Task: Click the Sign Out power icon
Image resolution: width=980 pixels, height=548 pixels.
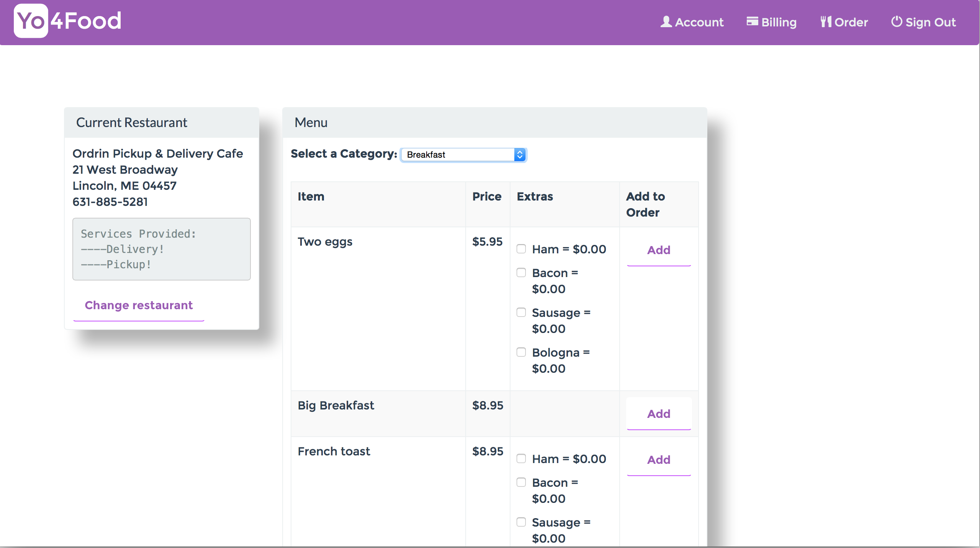Action: (896, 21)
